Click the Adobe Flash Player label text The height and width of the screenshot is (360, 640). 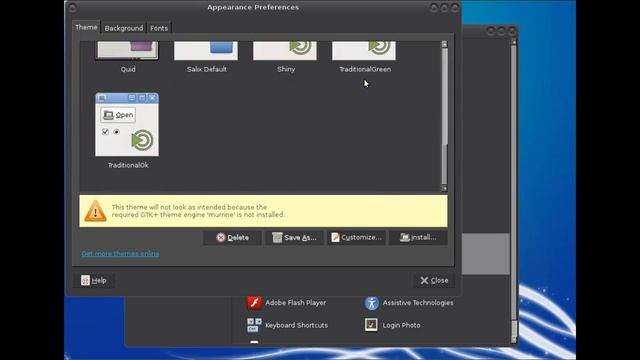296,303
